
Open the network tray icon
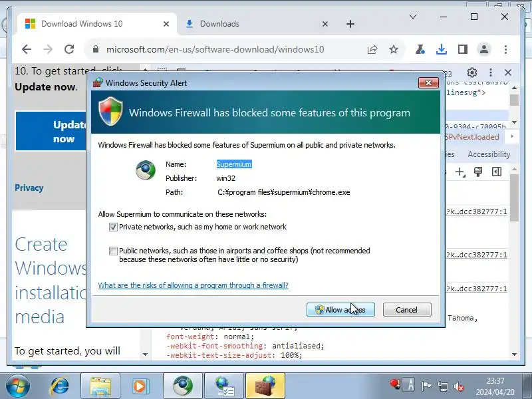click(x=443, y=386)
